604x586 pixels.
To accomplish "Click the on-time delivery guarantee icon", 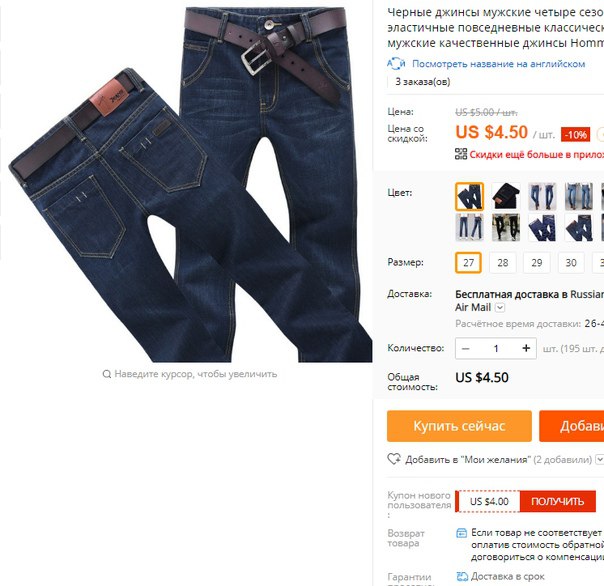I will (461, 576).
